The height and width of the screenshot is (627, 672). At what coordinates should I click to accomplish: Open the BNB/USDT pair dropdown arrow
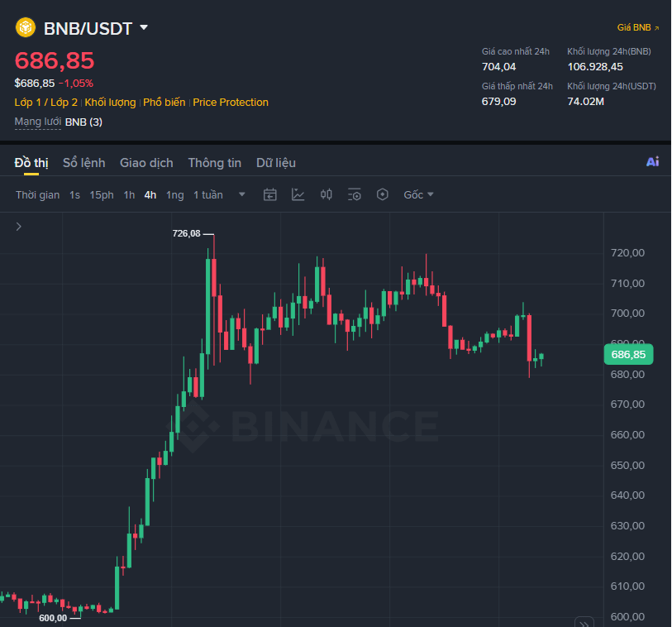[x=144, y=27]
